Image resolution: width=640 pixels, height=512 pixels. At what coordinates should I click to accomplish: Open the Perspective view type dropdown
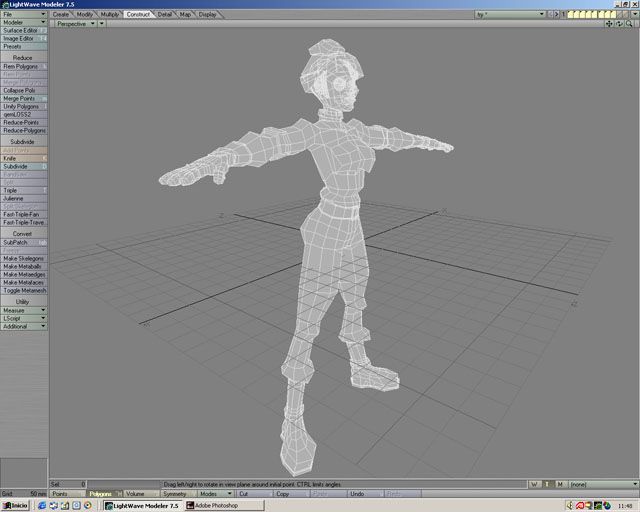[x=76, y=24]
